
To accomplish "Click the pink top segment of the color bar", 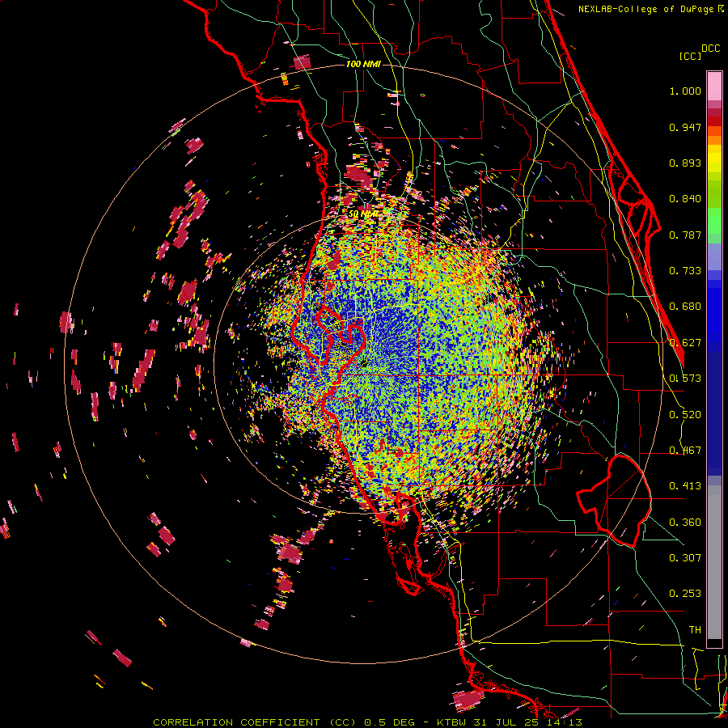I will click(714, 86).
